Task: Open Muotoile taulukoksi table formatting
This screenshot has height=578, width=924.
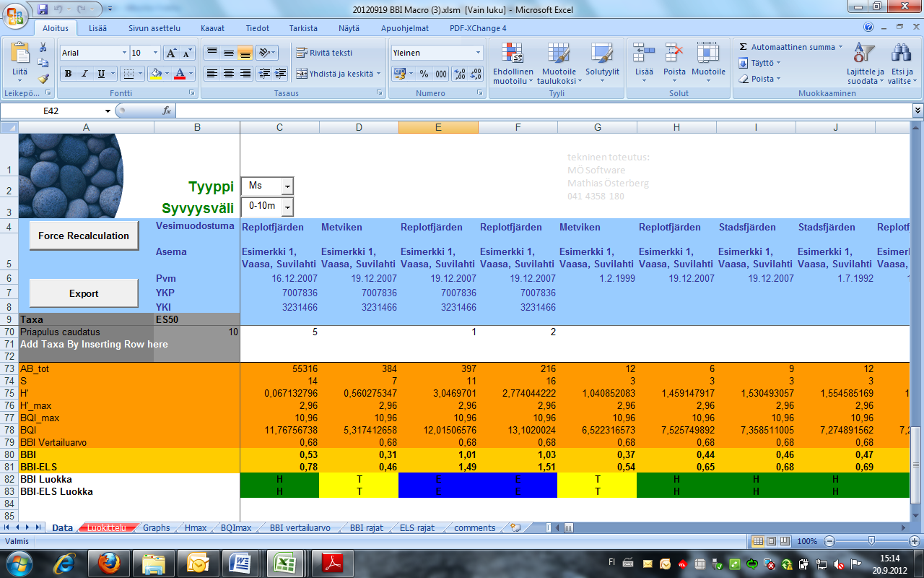Action: pyautogui.click(x=559, y=63)
